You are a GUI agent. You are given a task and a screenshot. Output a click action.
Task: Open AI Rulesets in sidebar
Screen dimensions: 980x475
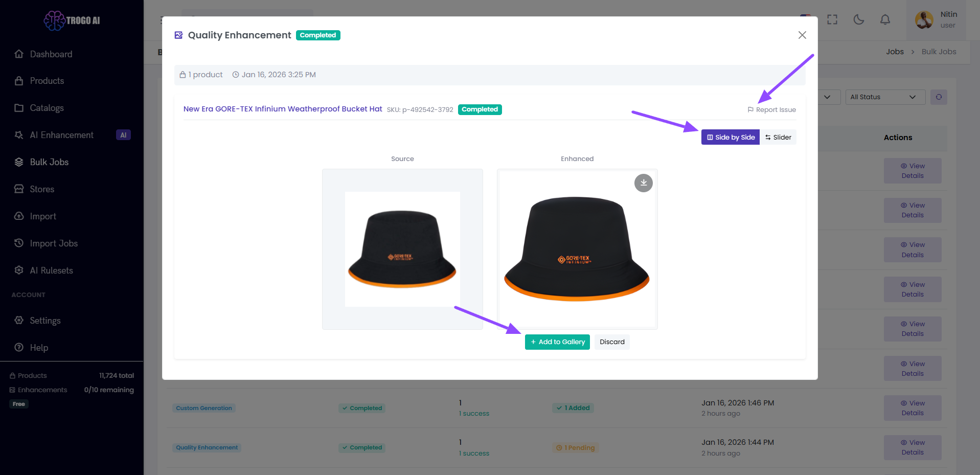coord(51,270)
